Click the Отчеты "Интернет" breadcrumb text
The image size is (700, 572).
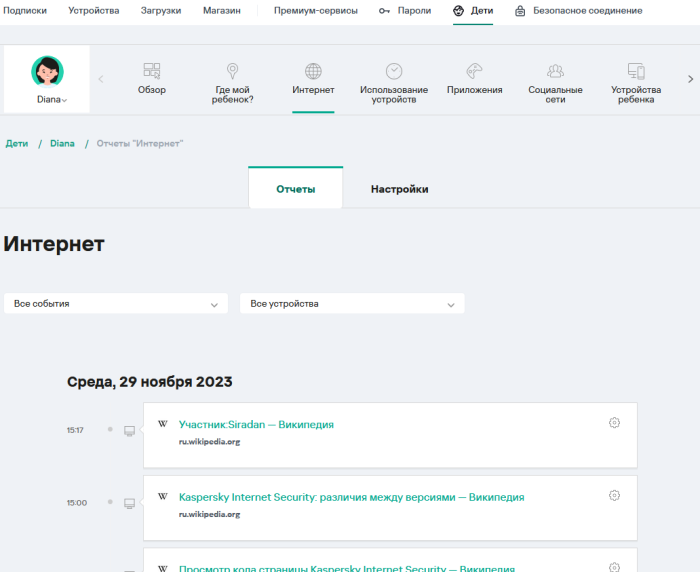(x=140, y=143)
